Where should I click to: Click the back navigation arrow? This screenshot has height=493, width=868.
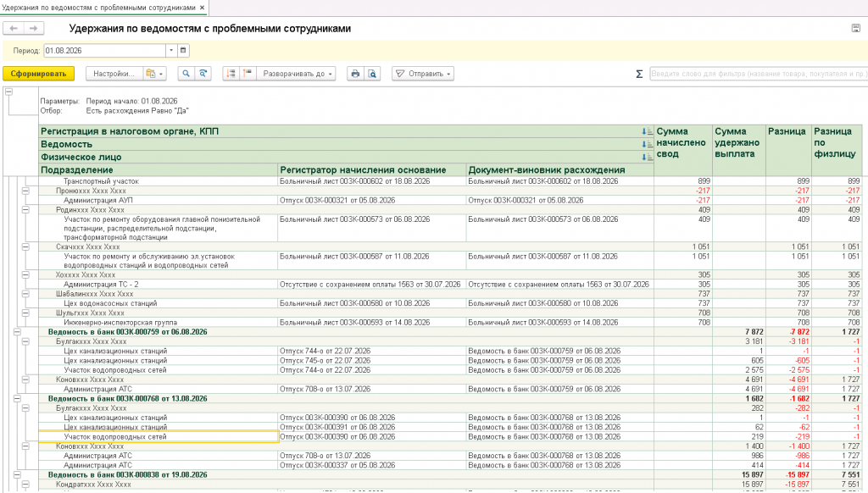tap(14, 28)
